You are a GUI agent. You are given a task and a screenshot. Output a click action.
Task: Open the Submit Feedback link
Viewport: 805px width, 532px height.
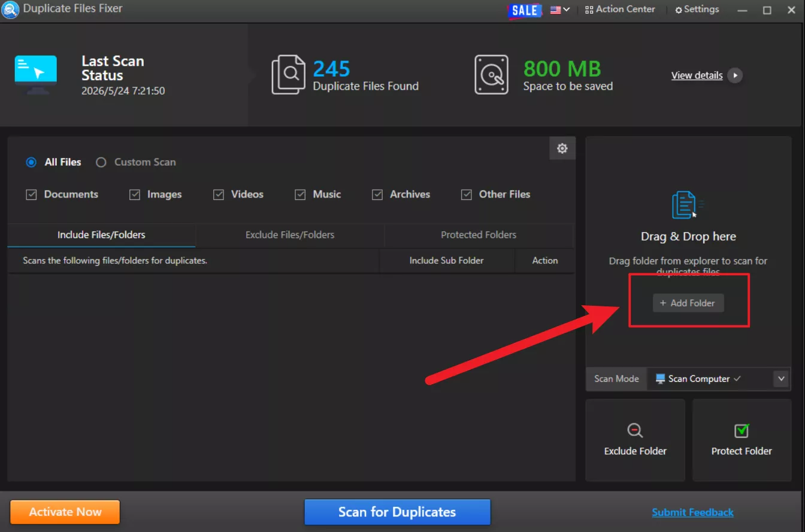click(x=692, y=512)
